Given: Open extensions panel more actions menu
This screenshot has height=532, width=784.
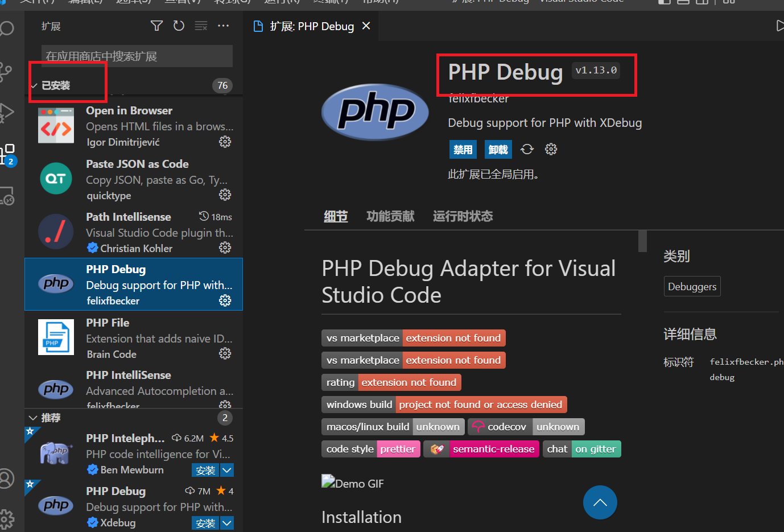Looking at the screenshot, I should pyautogui.click(x=223, y=26).
